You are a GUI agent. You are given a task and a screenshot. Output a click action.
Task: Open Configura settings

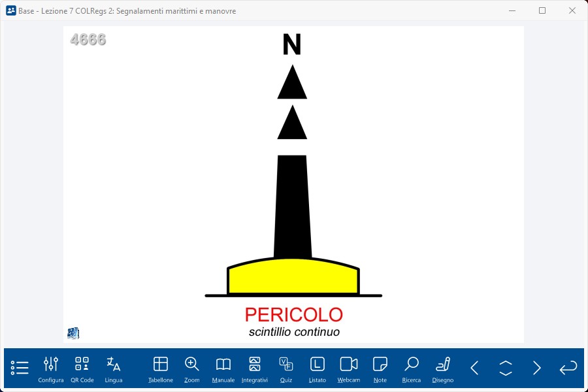(51, 368)
